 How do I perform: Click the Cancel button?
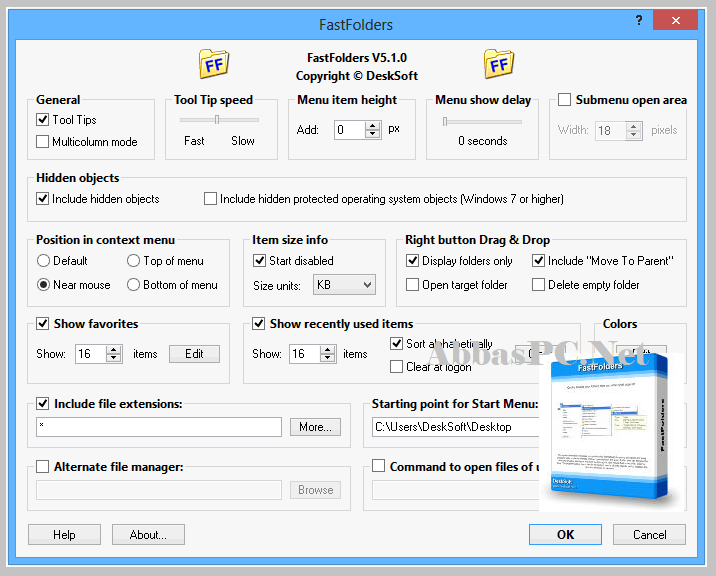pos(649,535)
